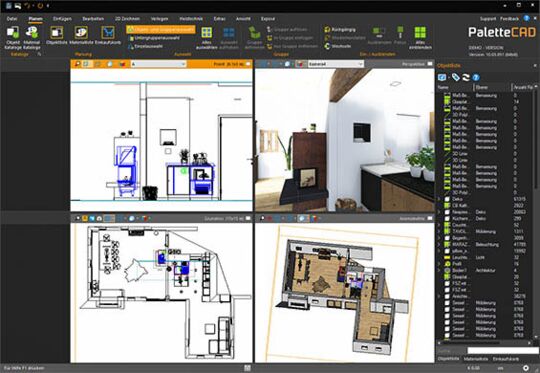Screen dimensions: 540x373
Task: Click the Materialliste ribbon icon
Action: click(81, 35)
